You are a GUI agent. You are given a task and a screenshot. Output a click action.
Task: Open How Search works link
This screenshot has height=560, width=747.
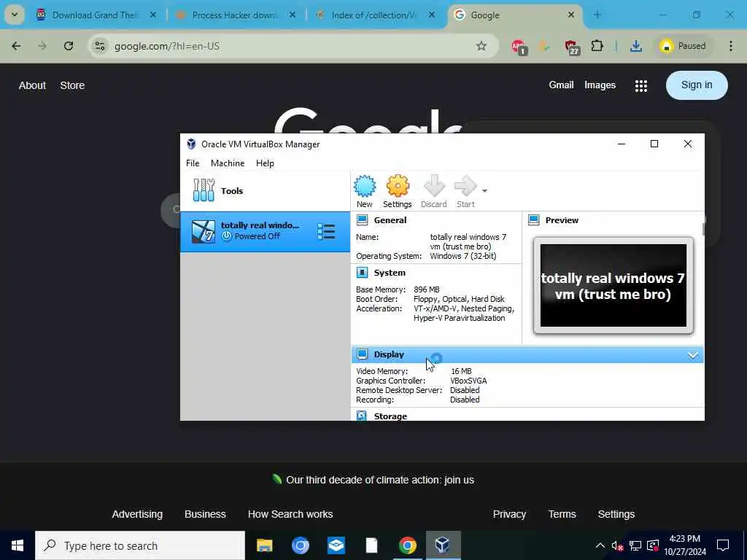pyautogui.click(x=290, y=514)
